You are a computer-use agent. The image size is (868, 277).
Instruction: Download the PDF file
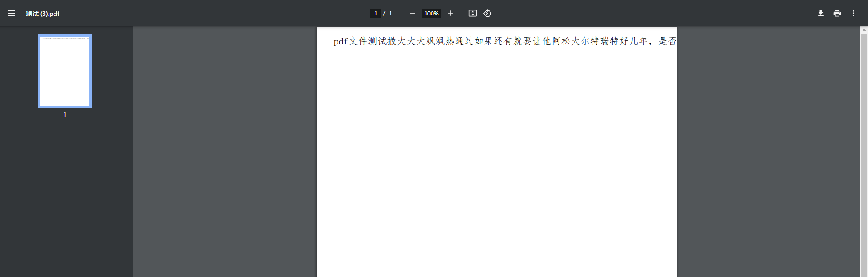(x=821, y=14)
